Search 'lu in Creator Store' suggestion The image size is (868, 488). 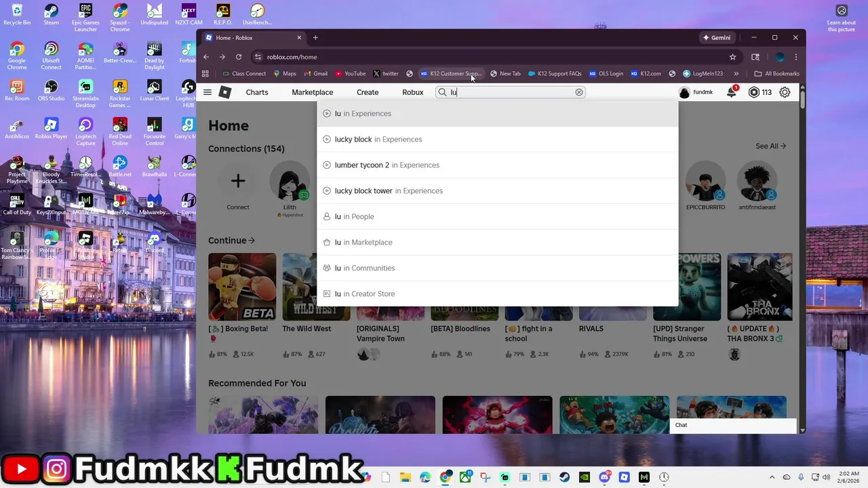[497, 293]
